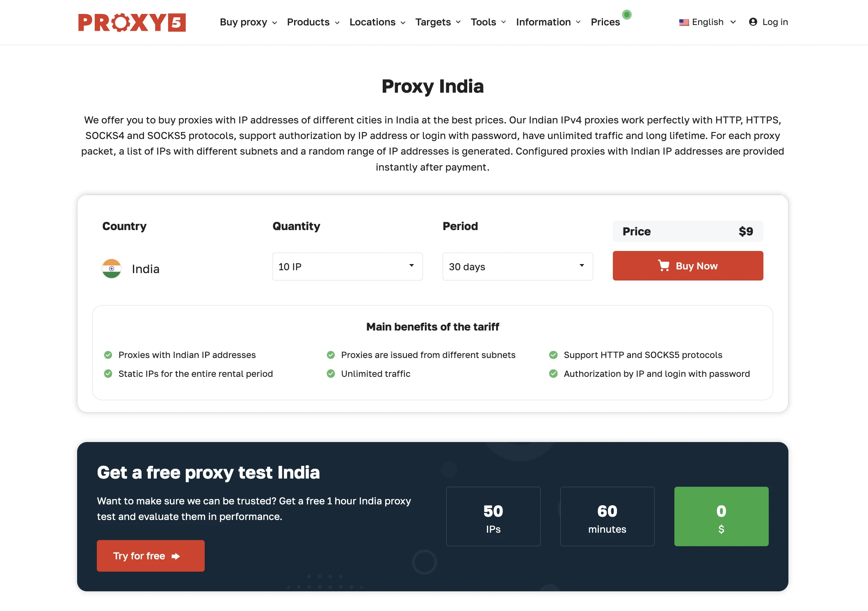The image size is (868, 611).
Task: Click the user account icon
Action: click(x=753, y=22)
